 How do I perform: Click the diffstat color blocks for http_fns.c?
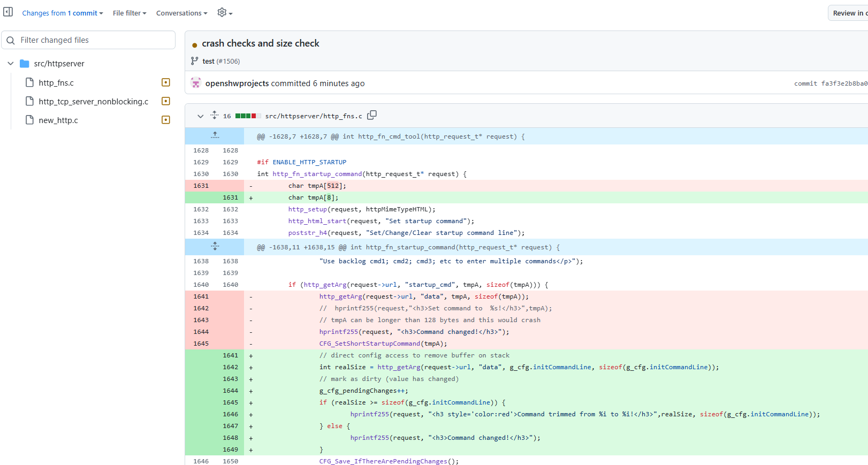[248, 116]
